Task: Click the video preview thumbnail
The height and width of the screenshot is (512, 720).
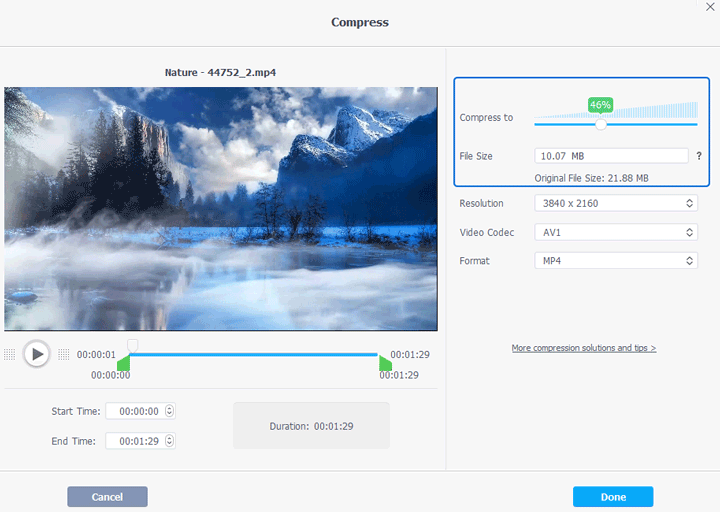Action: click(x=221, y=209)
